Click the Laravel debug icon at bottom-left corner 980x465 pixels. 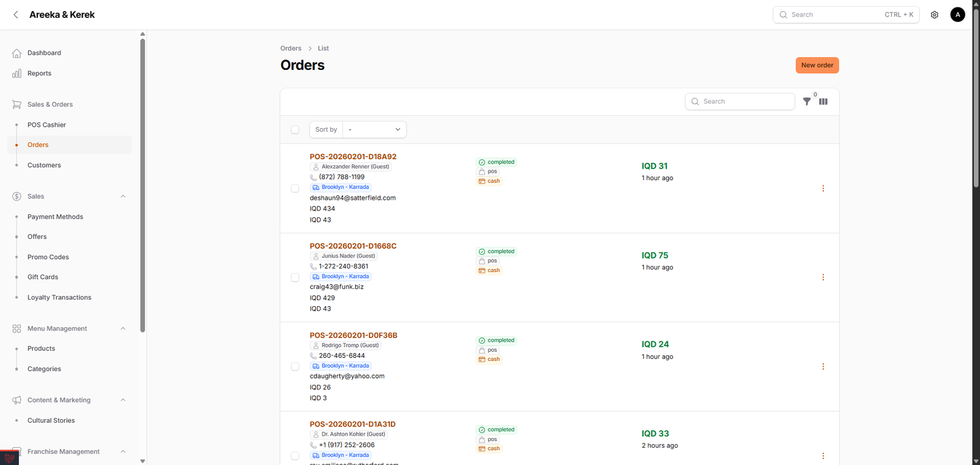click(9, 458)
